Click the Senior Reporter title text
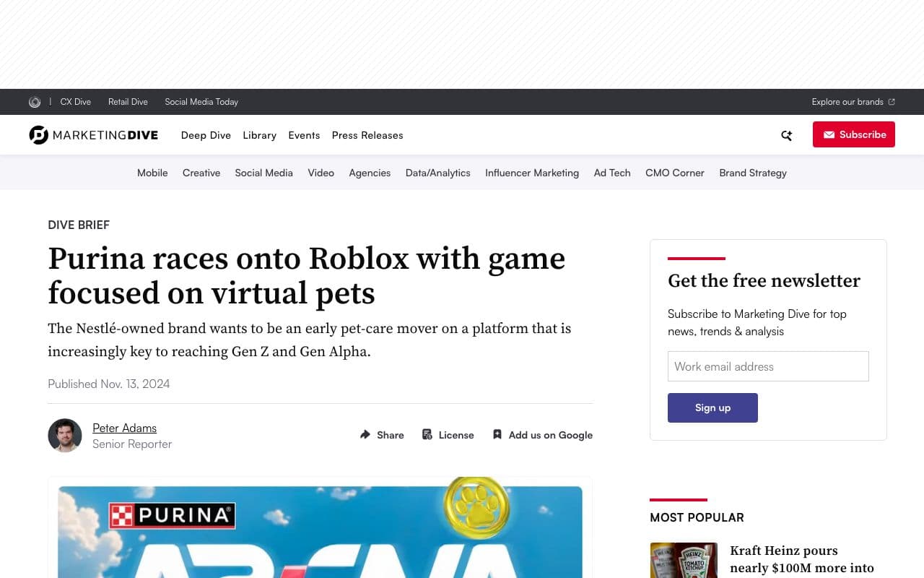This screenshot has width=924, height=578. point(132,444)
